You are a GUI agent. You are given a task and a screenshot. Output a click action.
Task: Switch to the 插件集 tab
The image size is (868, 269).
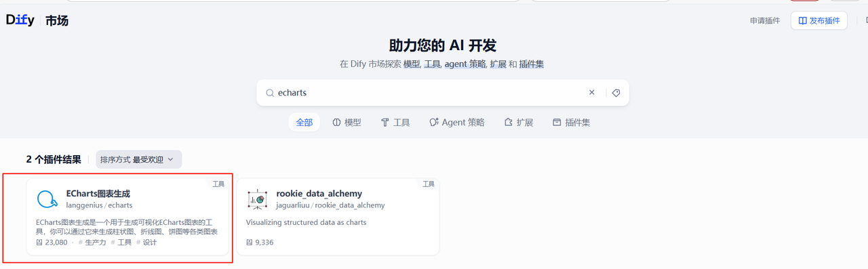coord(571,123)
